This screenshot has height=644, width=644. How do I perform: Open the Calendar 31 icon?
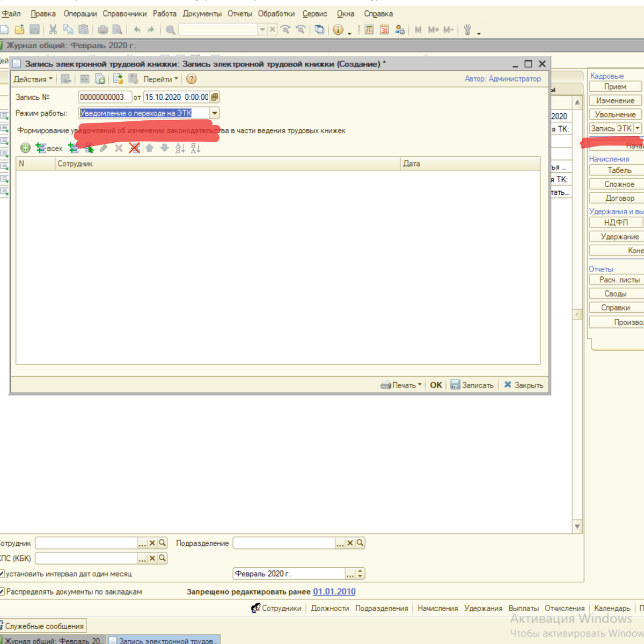point(384,30)
